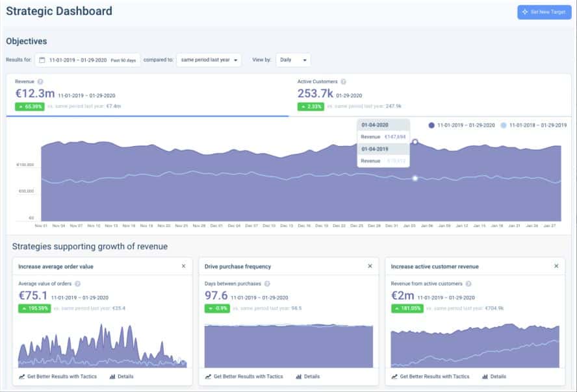577x392 pixels.
Task: Click the revenue from active customers mini chart
Action: [x=475, y=345]
